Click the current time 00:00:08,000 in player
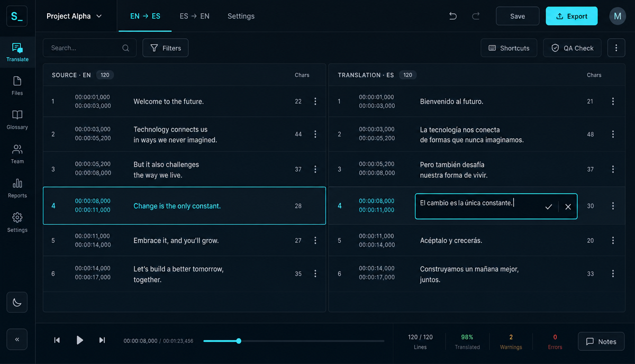This screenshot has height=364, width=635. pos(141,341)
